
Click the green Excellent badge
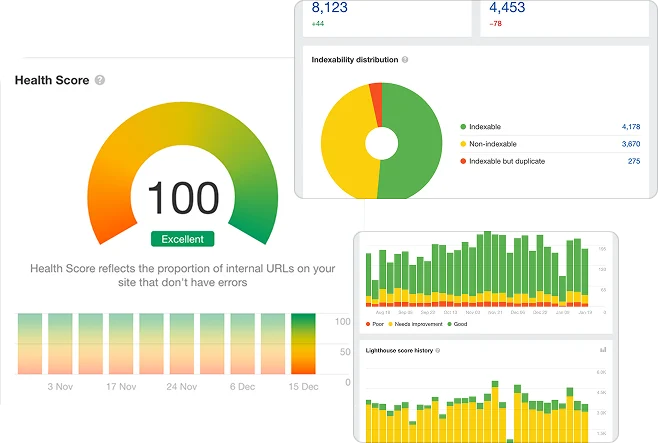point(183,239)
